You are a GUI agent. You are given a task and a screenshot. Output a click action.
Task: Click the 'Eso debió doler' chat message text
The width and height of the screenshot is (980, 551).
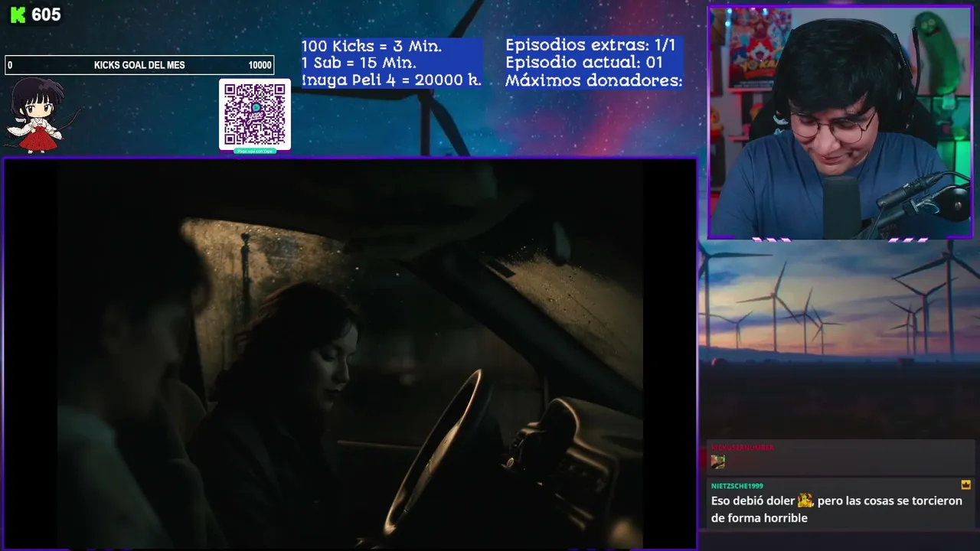(837, 509)
